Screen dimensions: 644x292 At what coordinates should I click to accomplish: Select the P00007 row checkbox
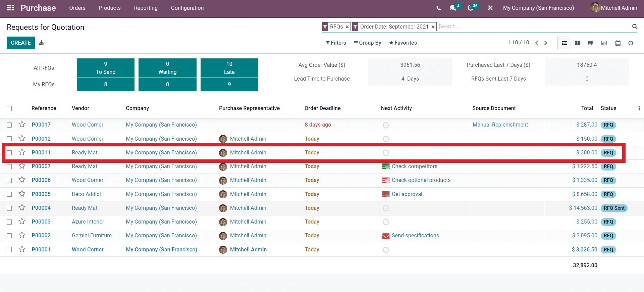point(9,166)
